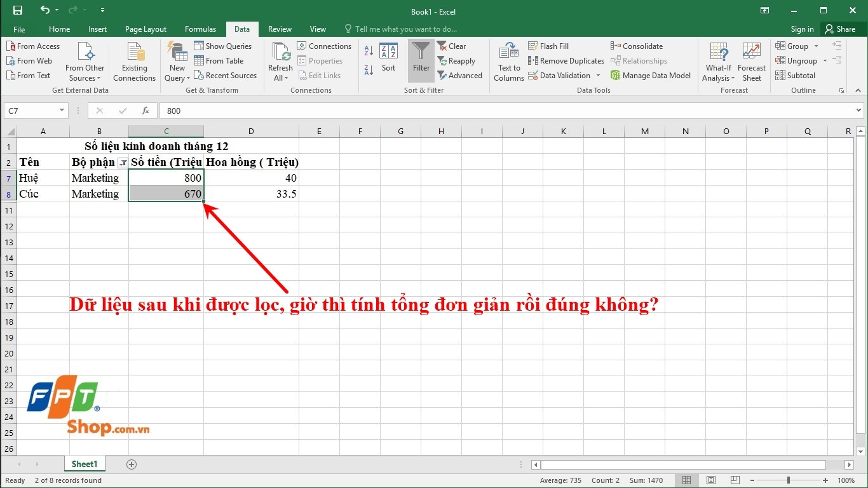
Task: Open Advanced filter options
Action: click(459, 76)
